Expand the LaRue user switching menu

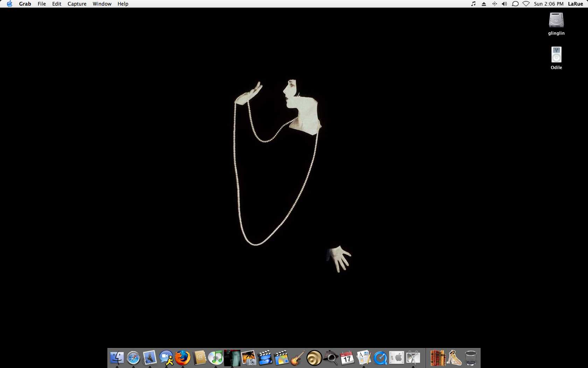pos(575,4)
